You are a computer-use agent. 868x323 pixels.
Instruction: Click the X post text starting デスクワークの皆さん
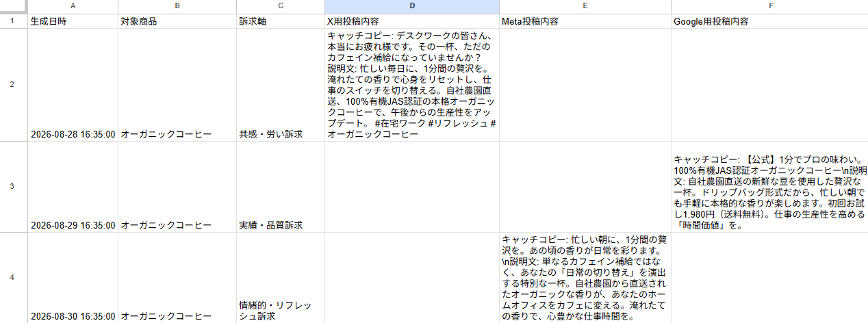point(411,85)
